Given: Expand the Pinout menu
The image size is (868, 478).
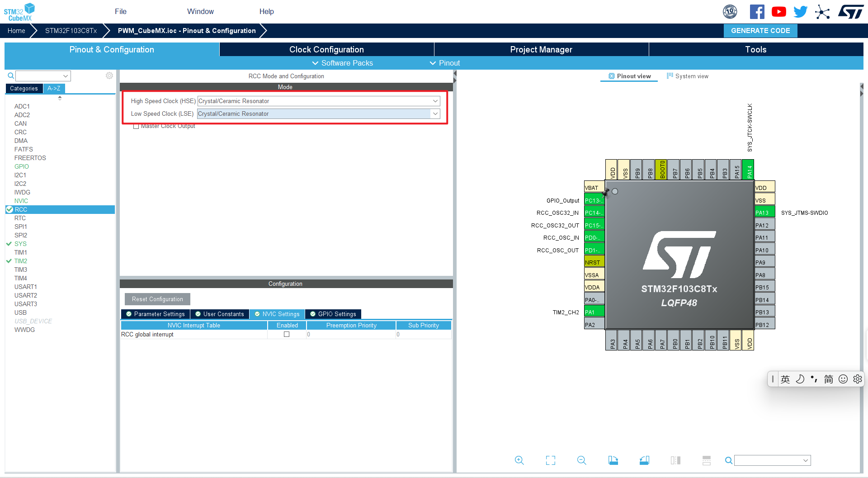Looking at the screenshot, I should pos(445,63).
